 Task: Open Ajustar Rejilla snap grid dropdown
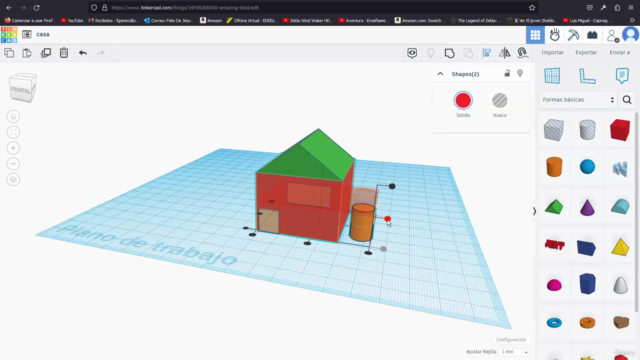coord(514,351)
